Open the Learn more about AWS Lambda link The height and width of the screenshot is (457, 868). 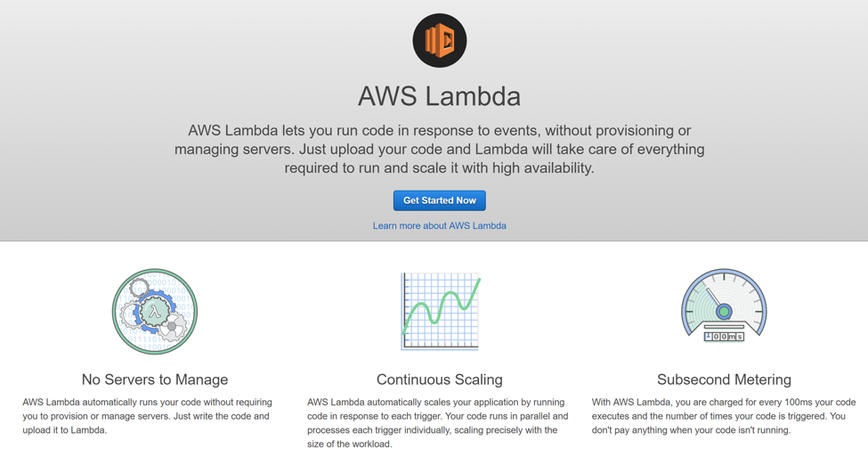click(x=440, y=226)
